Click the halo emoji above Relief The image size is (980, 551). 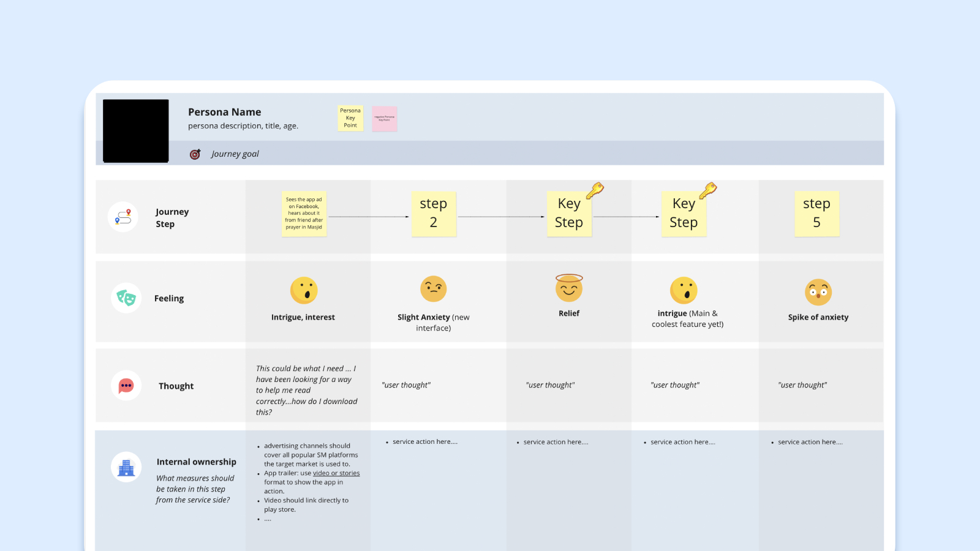[569, 288]
